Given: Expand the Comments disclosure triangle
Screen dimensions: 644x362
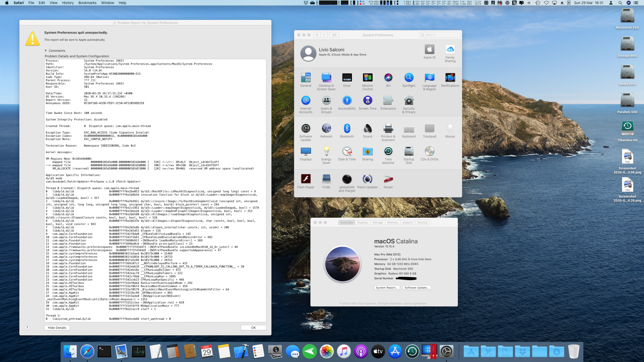Looking at the screenshot, I should 46,51.
